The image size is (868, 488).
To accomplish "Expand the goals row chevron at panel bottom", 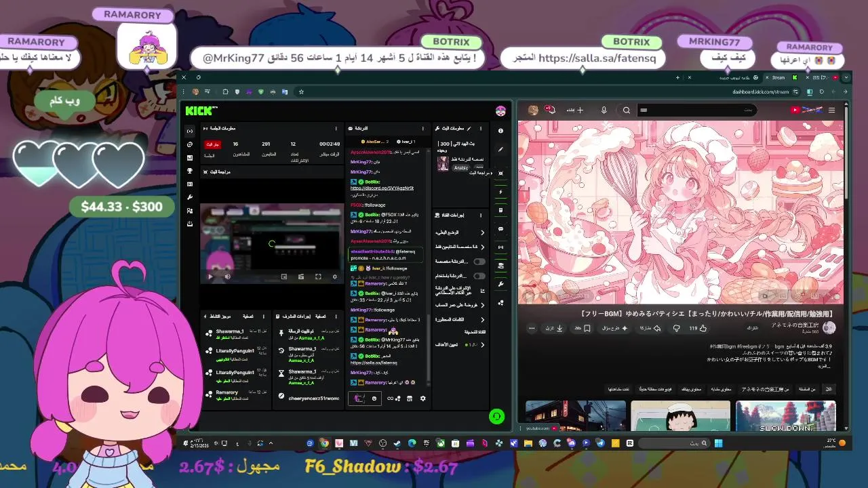I will pyautogui.click(x=483, y=344).
